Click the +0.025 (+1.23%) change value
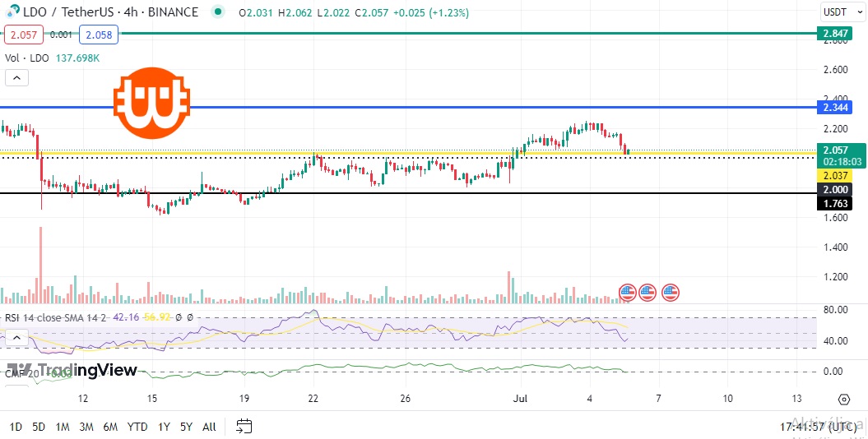Screen dimensions: 868x439 click(x=430, y=12)
